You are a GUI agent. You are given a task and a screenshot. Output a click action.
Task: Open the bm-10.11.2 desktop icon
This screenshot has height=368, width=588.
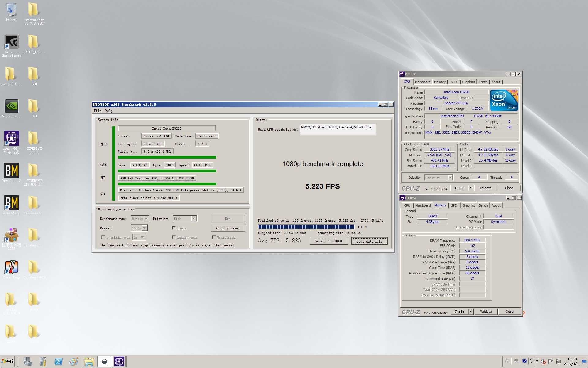pyautogui.click(x=12, y=173)
